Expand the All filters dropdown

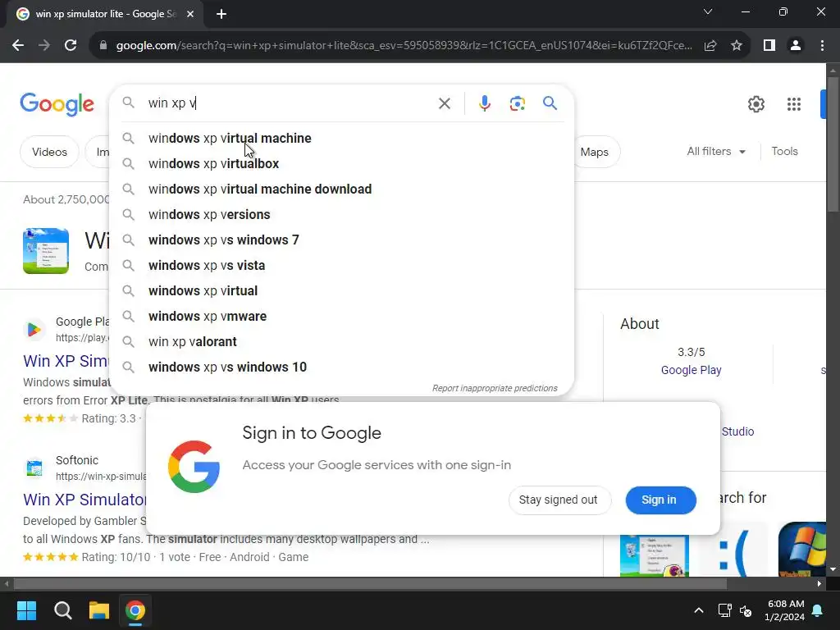click(x=716, y=152)
